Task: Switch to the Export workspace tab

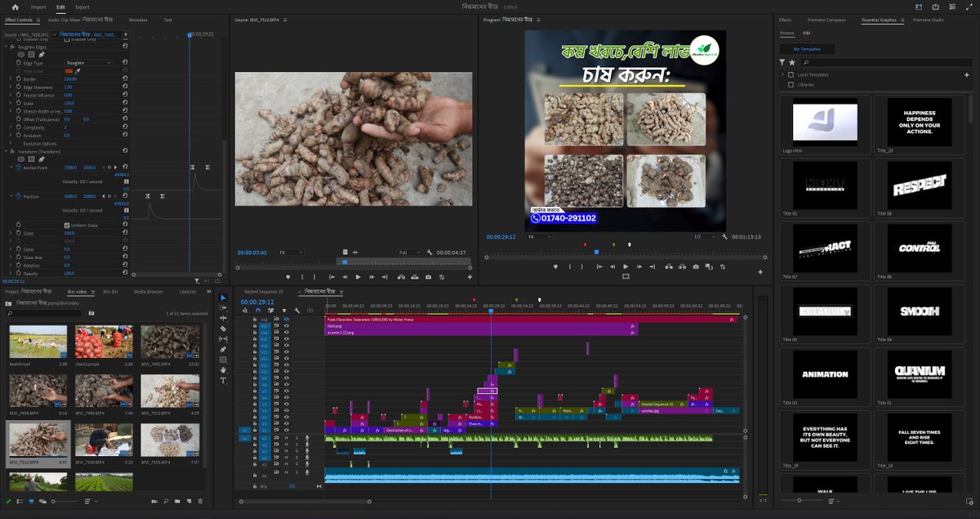Action: [82, 7]
